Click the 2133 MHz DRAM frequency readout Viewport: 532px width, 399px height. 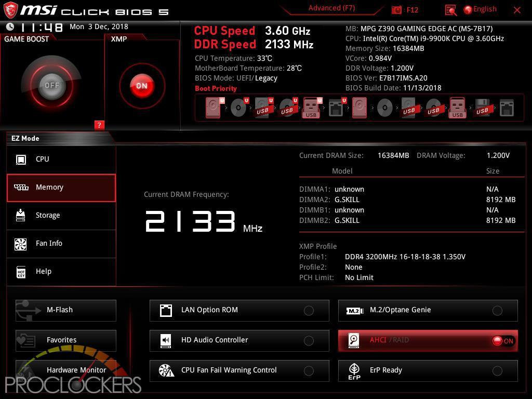(x=204, y=221)
